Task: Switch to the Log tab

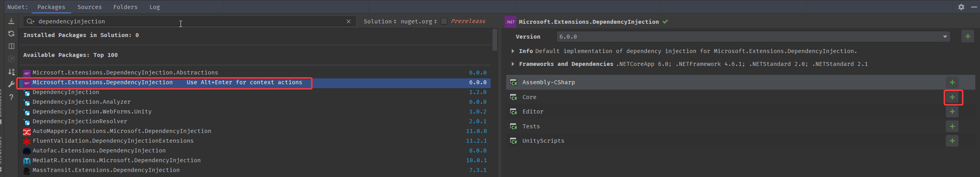Action: (x=154, y=7)
